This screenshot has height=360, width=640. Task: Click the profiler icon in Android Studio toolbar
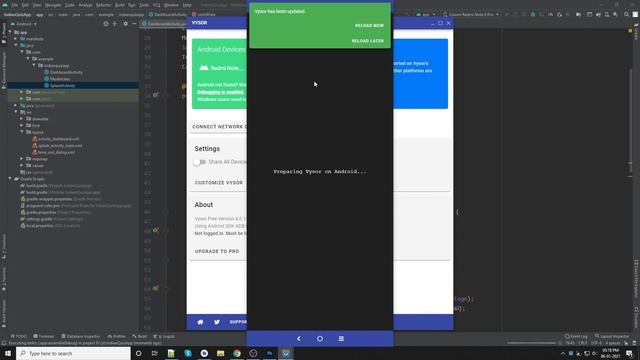(x=551, y=14)
